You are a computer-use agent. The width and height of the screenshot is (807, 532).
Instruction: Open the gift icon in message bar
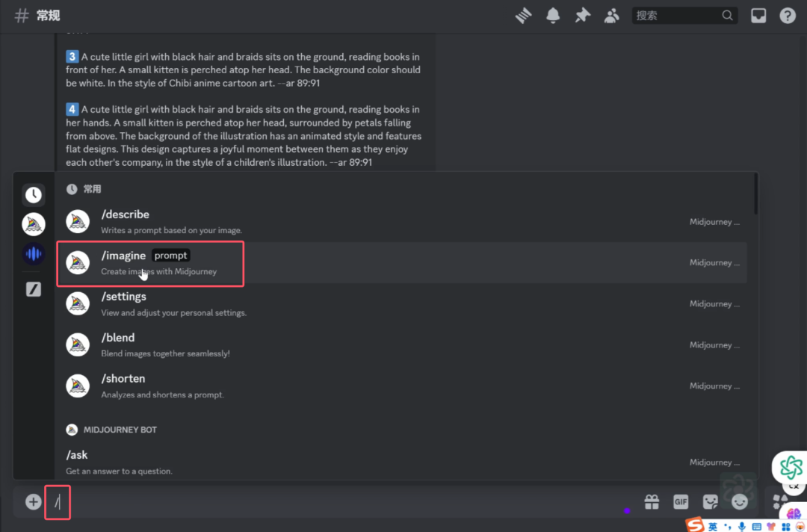pos(652,502)
